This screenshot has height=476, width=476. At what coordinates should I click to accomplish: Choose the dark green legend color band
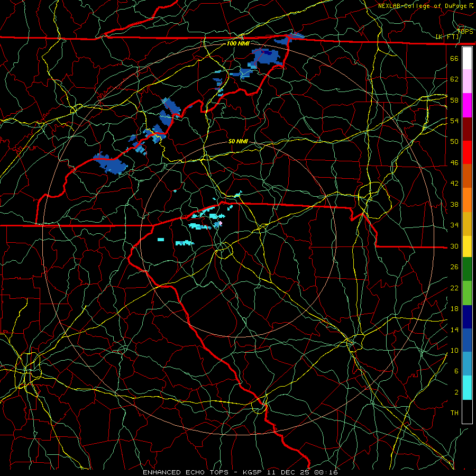[467, 269]
